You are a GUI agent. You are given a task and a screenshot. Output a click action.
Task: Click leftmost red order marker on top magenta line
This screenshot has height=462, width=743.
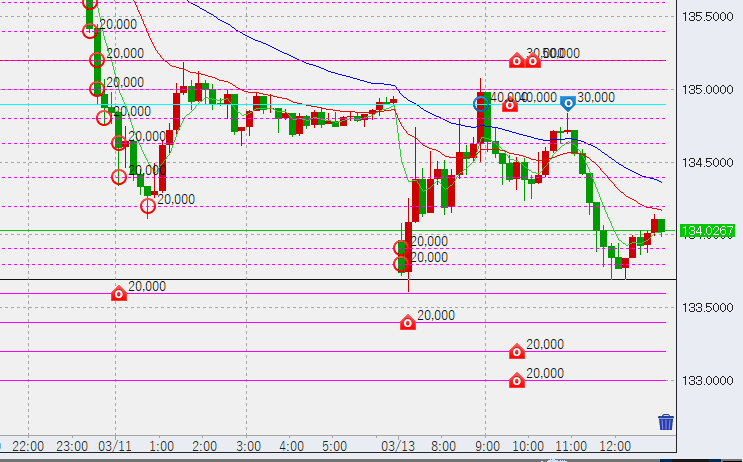pos(517,60)
